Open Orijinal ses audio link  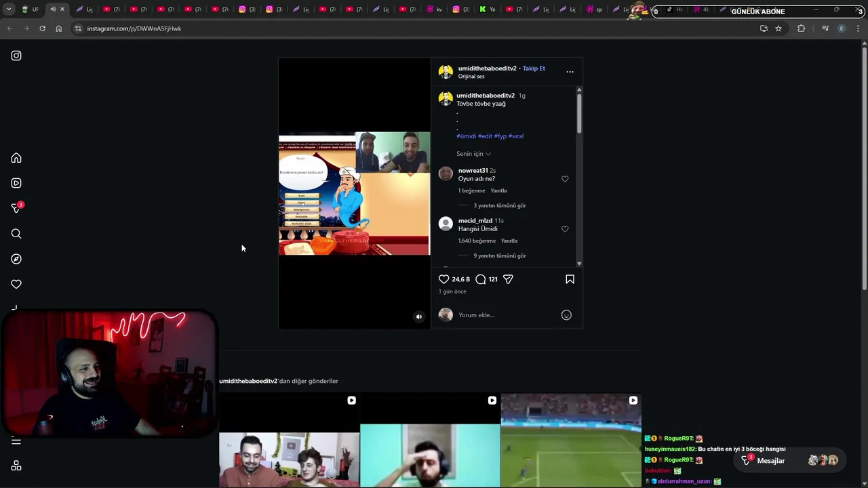coord(471,77)
